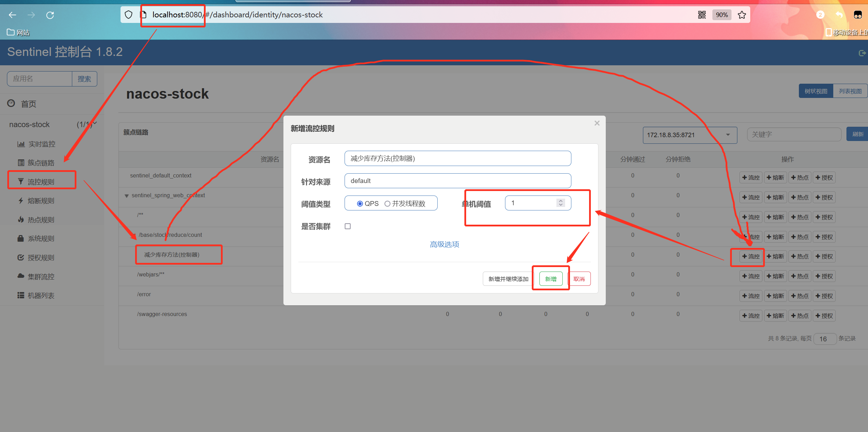Click the 搜索 button
Screen dimensions: 868x432
[84, 79]
